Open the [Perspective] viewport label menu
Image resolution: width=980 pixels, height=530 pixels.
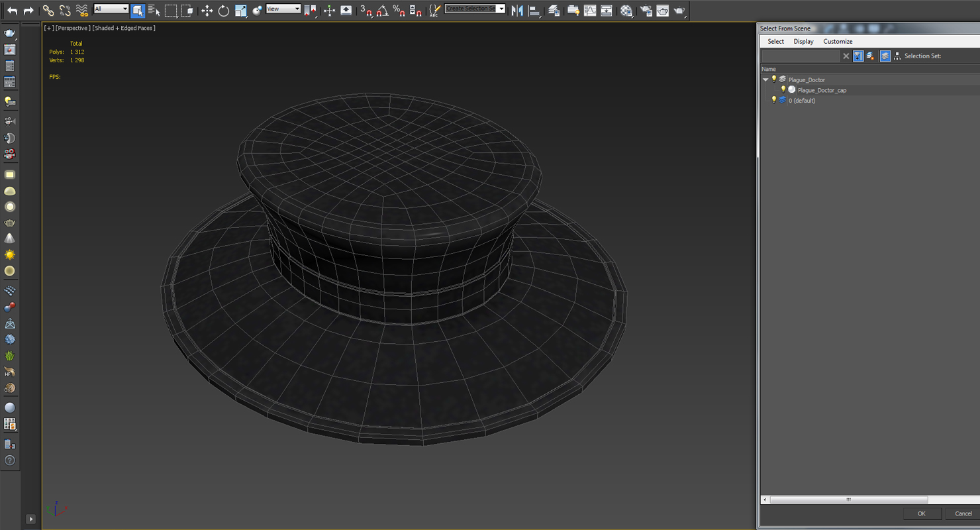click(73, 28)
